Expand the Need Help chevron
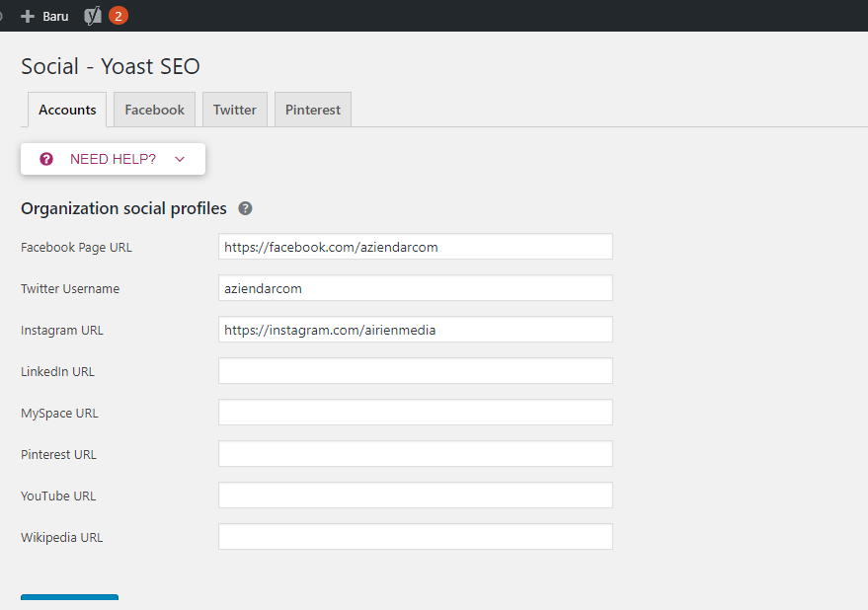 click(180, 160)
